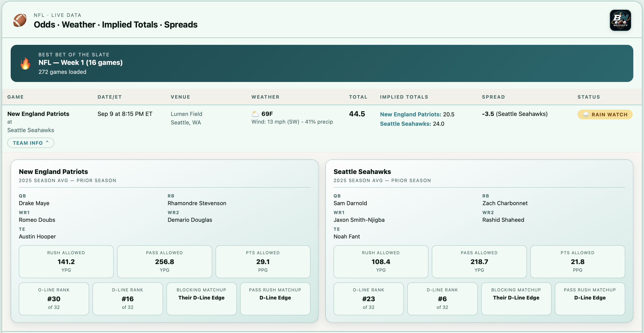The image size is (644, 333).
Task: Open the BN Weather's Edge logo
Action: point(620,20)
